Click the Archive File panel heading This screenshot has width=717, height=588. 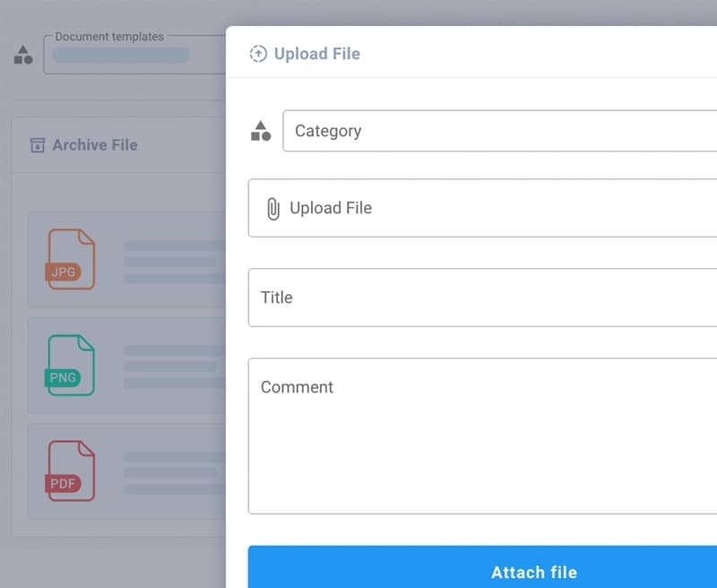point(95,145)
